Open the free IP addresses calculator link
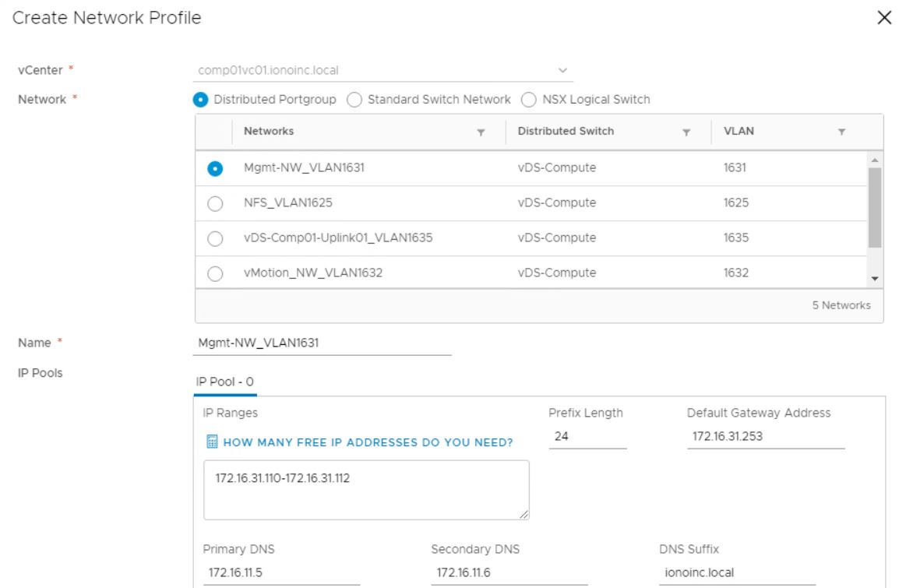The image size is (899, 588). pos(368,442)
